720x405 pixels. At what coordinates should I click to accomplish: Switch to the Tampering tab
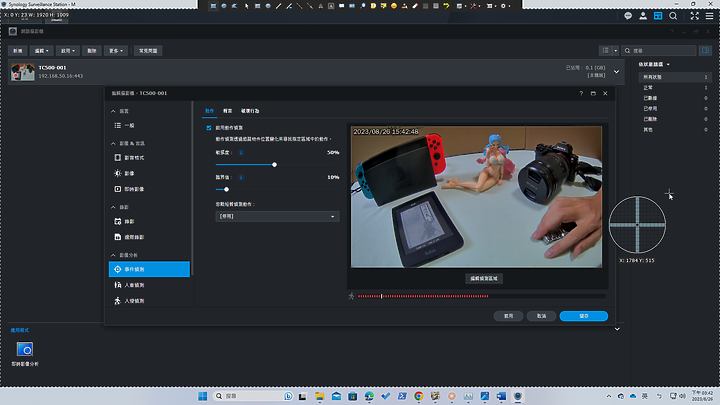click(250, 111)
